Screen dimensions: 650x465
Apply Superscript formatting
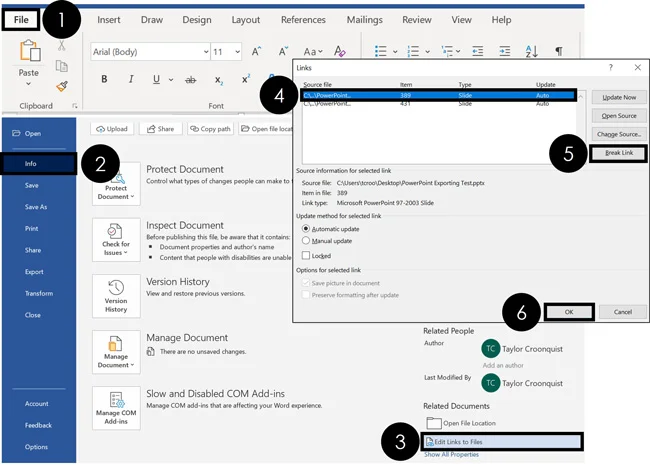[x=246, y=79]
